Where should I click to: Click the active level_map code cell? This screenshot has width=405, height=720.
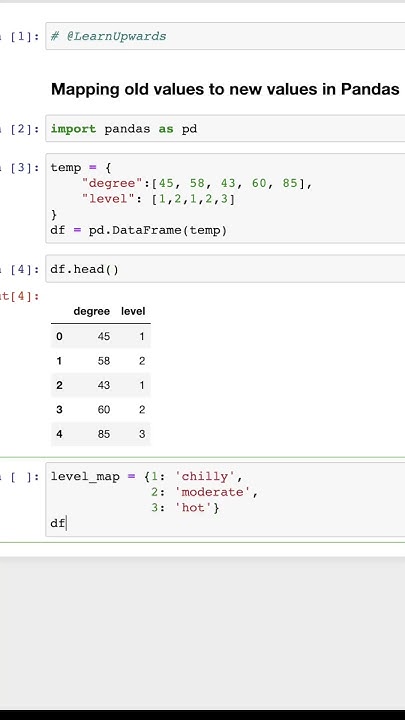click(225, 500)
